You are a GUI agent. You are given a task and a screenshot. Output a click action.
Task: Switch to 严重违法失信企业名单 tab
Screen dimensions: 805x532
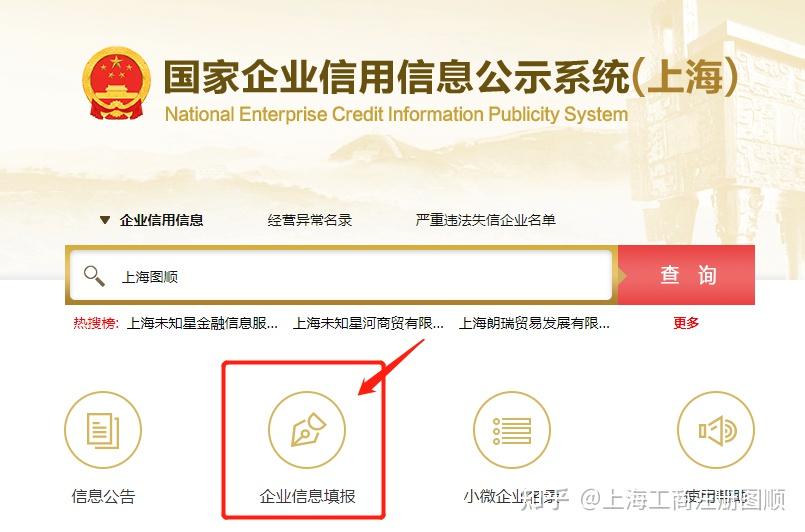(x=486, y=220)
